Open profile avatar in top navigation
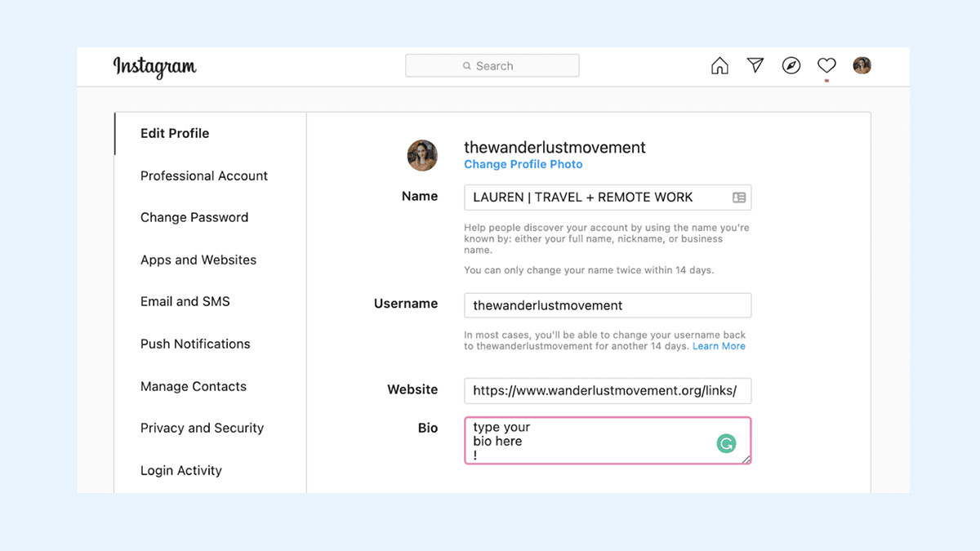This screenshot has width=980, height=551. coord(862,65)
